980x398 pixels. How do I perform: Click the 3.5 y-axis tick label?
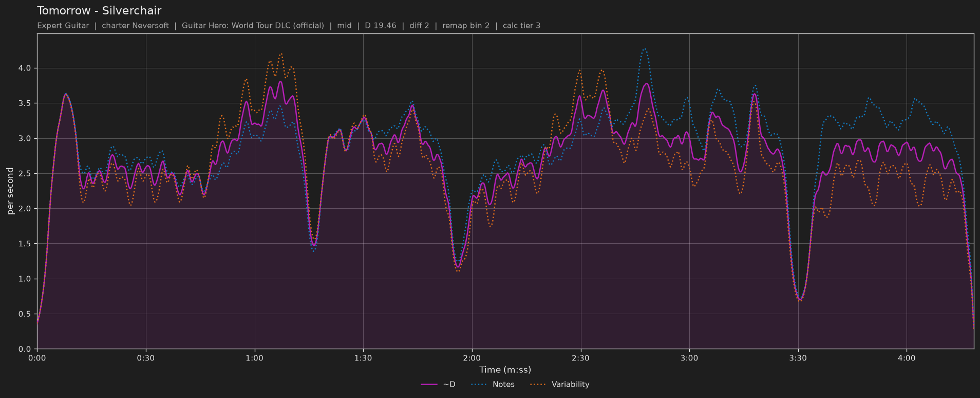click(25, 103)
